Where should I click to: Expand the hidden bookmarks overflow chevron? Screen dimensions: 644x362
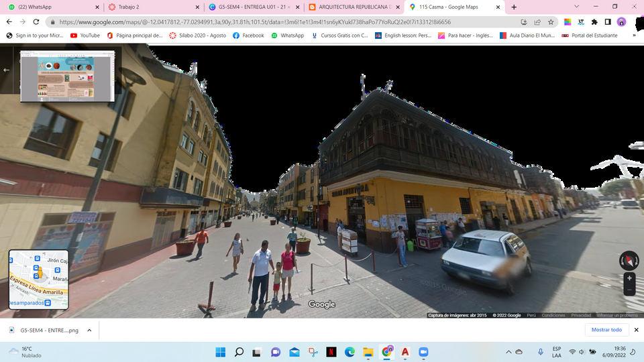(634, 36)
